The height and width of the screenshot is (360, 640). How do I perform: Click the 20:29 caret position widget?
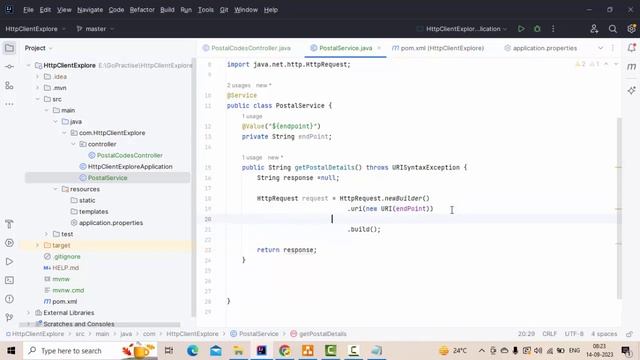click(526, 334)
